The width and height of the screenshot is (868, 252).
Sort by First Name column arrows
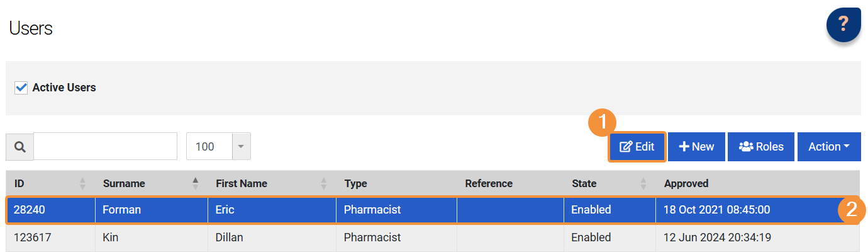pyautogui.click(x=324, y=184)
